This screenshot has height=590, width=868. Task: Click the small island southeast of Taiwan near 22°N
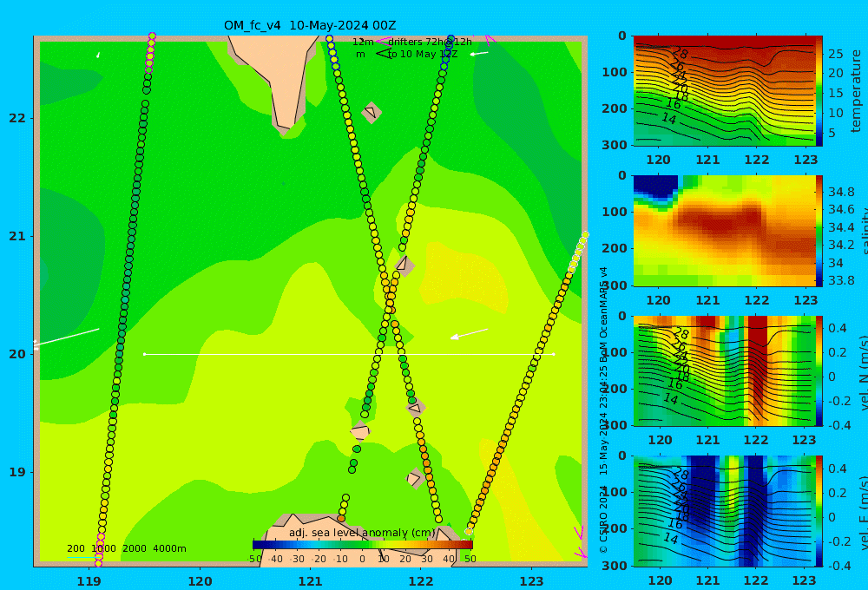(x=371, y=112)
